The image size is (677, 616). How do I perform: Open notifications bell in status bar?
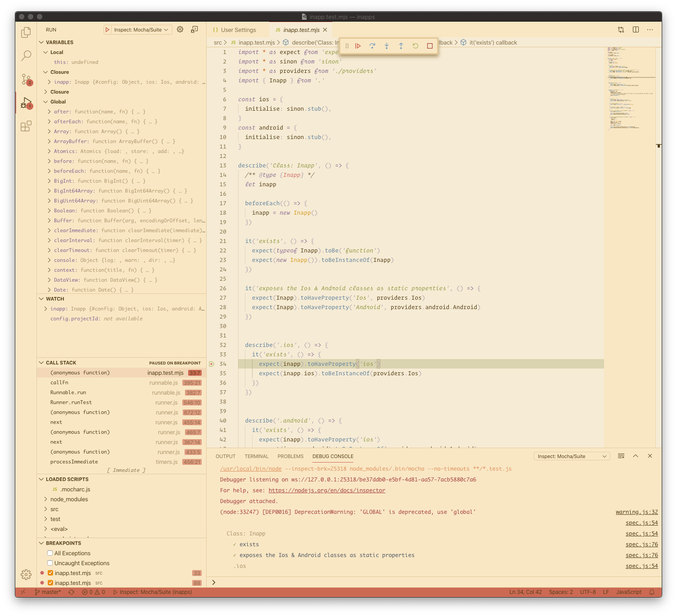point(652,592)
